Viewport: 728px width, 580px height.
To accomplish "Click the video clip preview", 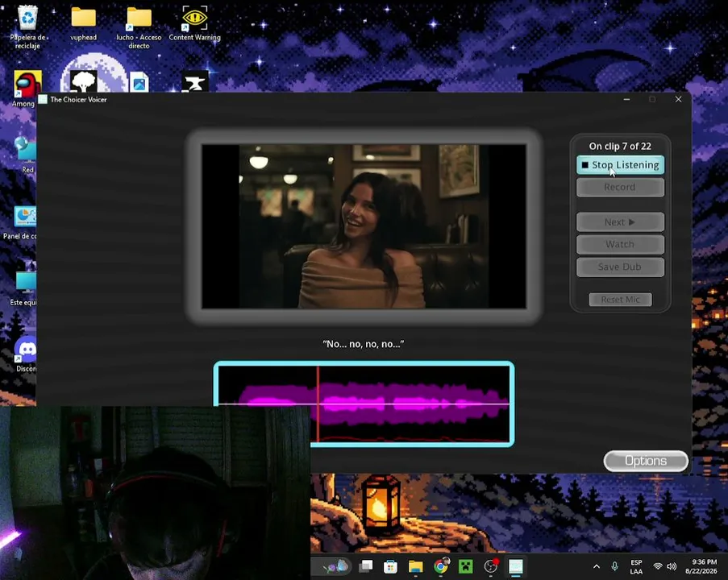I will click(364, 226).
